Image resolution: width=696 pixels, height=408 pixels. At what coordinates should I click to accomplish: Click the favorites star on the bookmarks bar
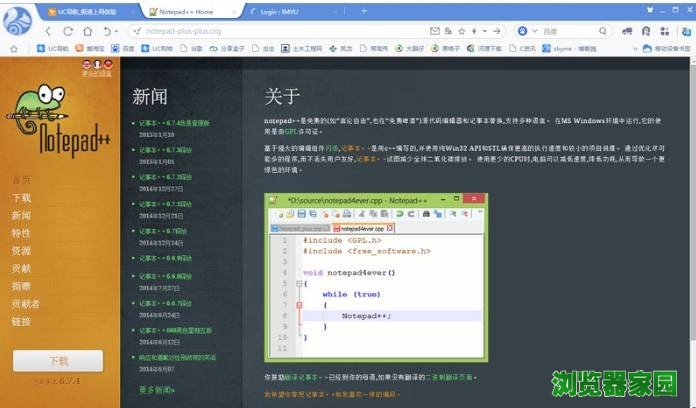pos(12,48)
